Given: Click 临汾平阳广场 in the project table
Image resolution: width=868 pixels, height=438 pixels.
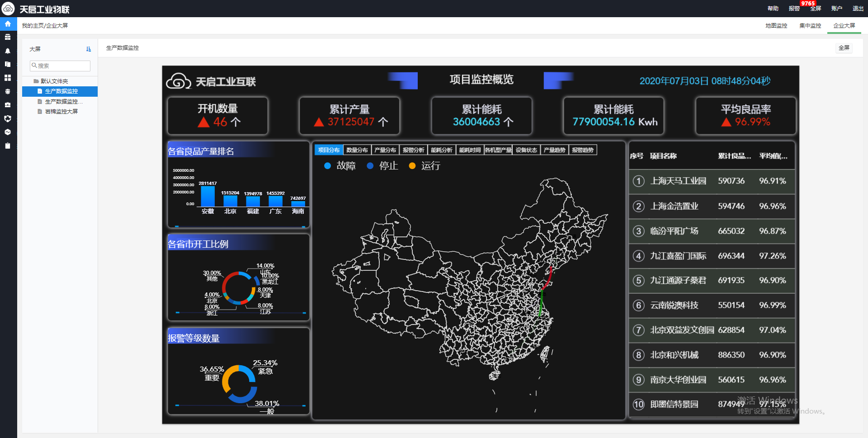Looking at the screenshot, I should coord(674,231).
